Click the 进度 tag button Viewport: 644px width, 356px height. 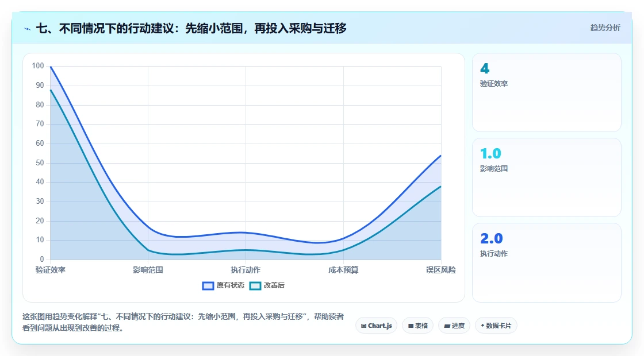click(454, 326)
